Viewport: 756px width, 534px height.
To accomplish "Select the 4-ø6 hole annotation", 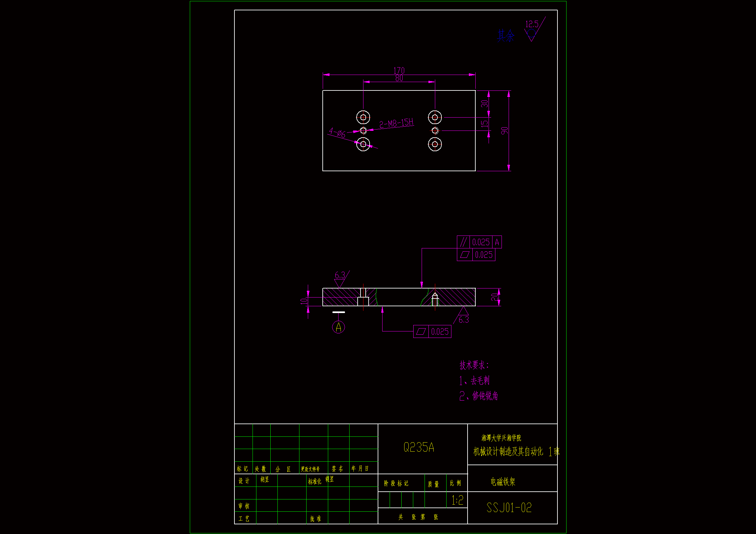I will pyautogui.click(x=337, y=133).
